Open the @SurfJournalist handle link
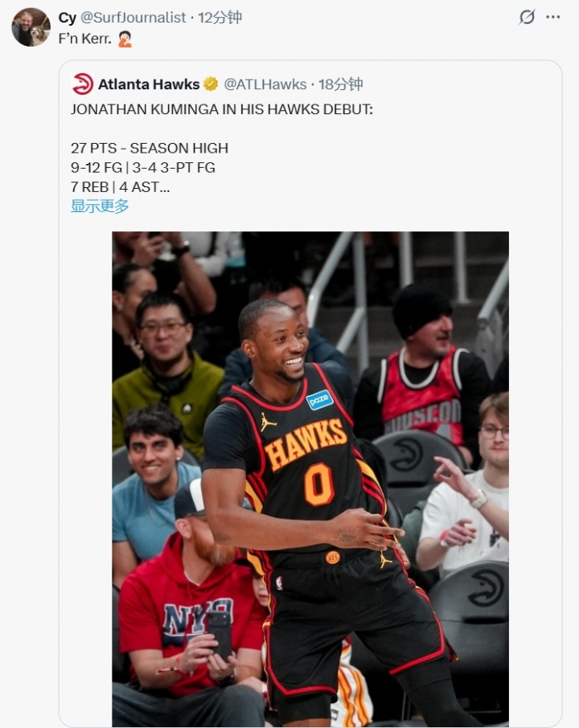This screenshot has height=728, width=579. (133, 17)
